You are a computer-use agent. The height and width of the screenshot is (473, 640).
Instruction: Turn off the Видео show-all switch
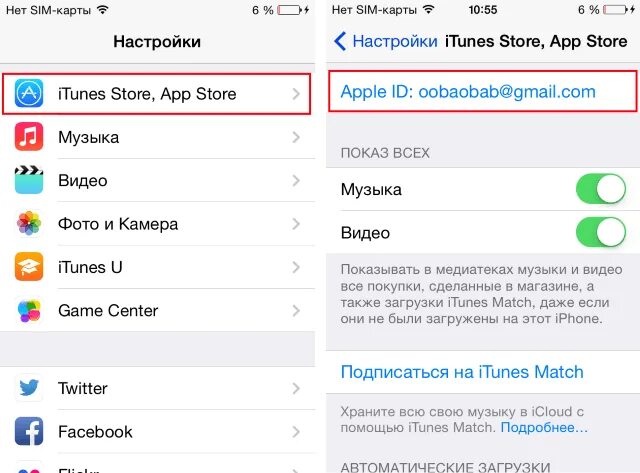coord(600,232)
